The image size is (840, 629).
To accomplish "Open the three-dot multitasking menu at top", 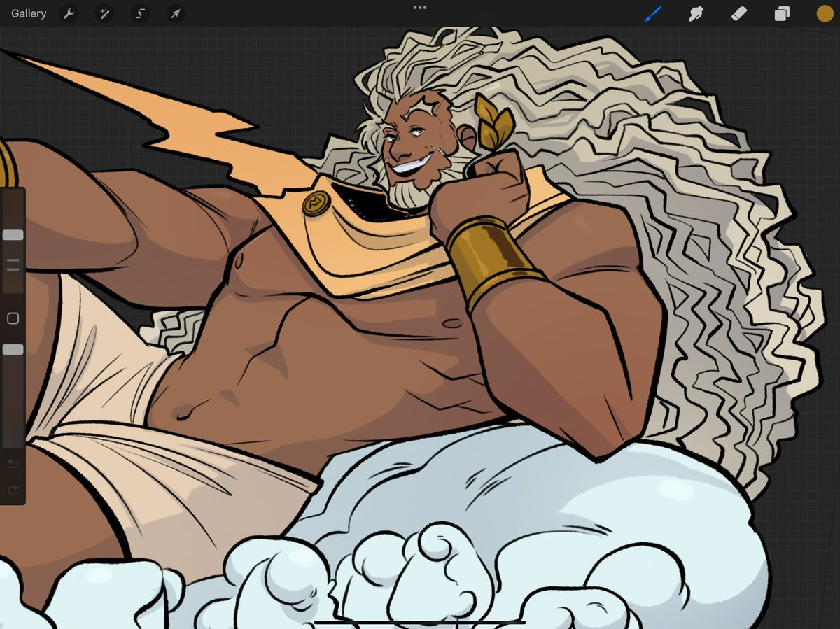I will point(420,8).
